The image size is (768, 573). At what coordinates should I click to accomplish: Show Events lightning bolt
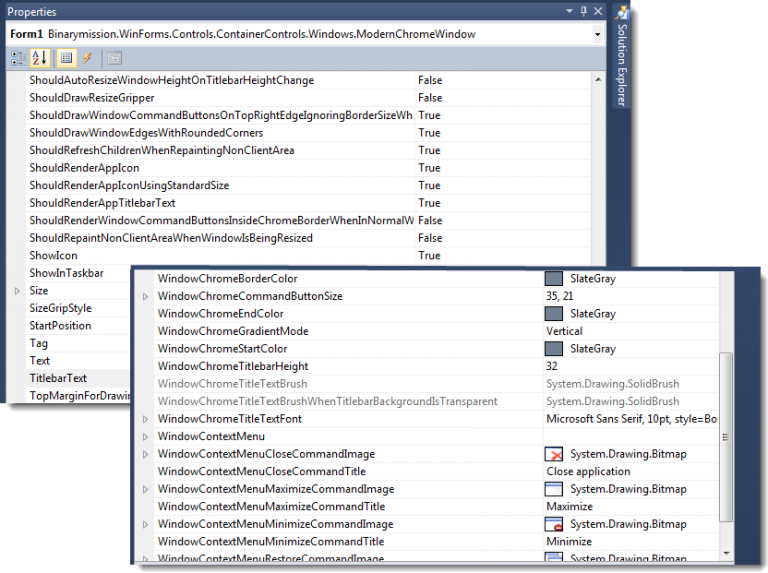[87, 58]
